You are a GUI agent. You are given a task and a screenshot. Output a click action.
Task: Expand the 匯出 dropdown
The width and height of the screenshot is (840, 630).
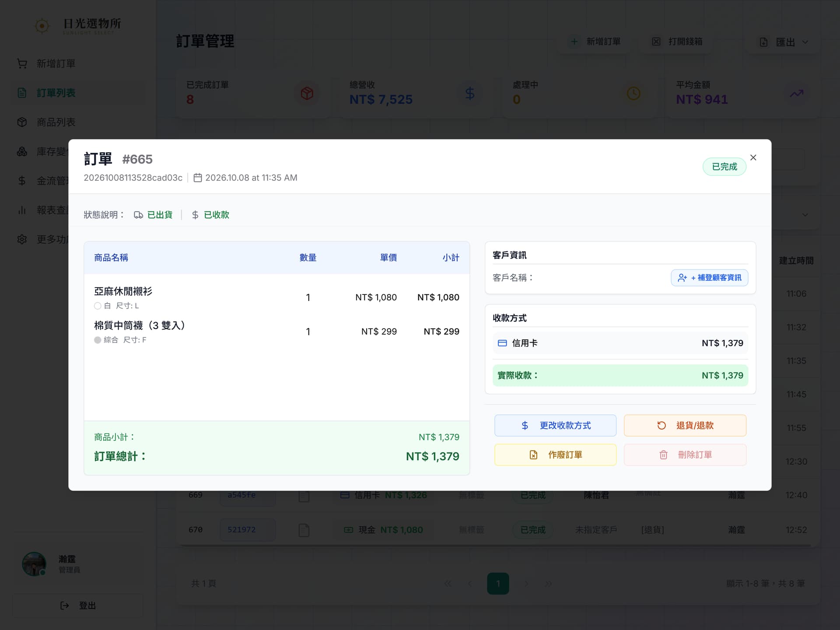(x=783, y=42)
